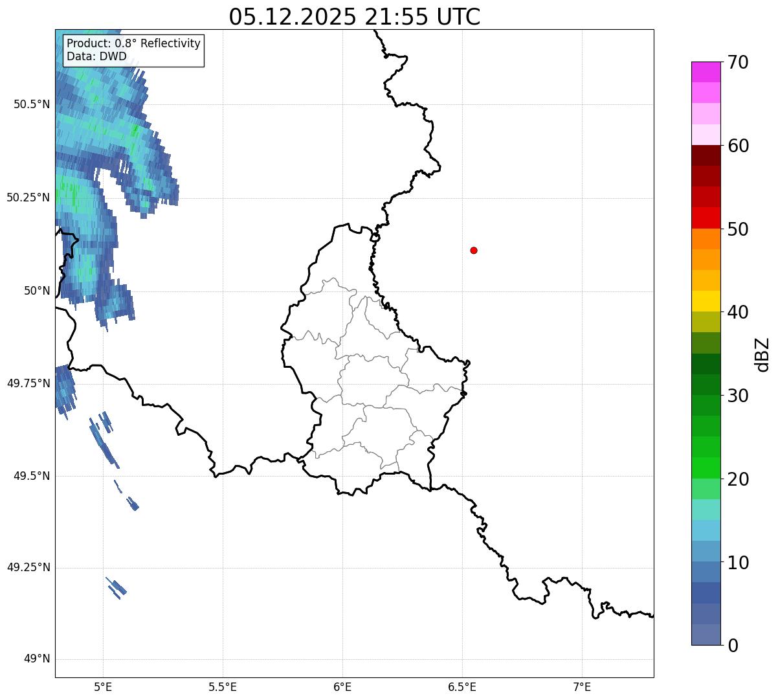Click the 6.5°E longitude tick label

tap(462, 687)
